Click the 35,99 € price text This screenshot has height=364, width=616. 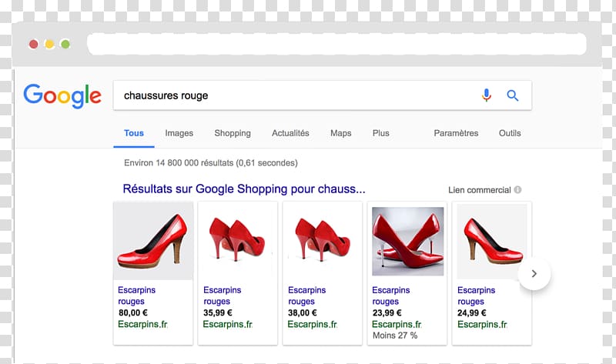(x=218, y=313)
